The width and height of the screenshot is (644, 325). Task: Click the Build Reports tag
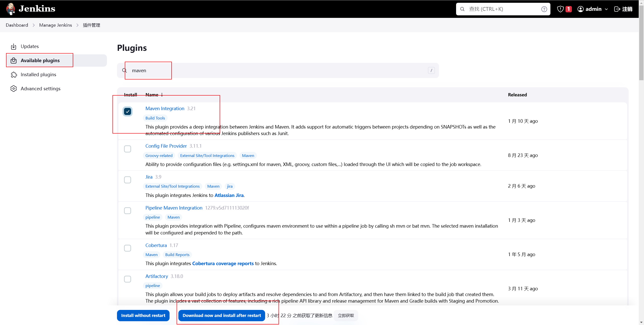(x=177, y=255)
